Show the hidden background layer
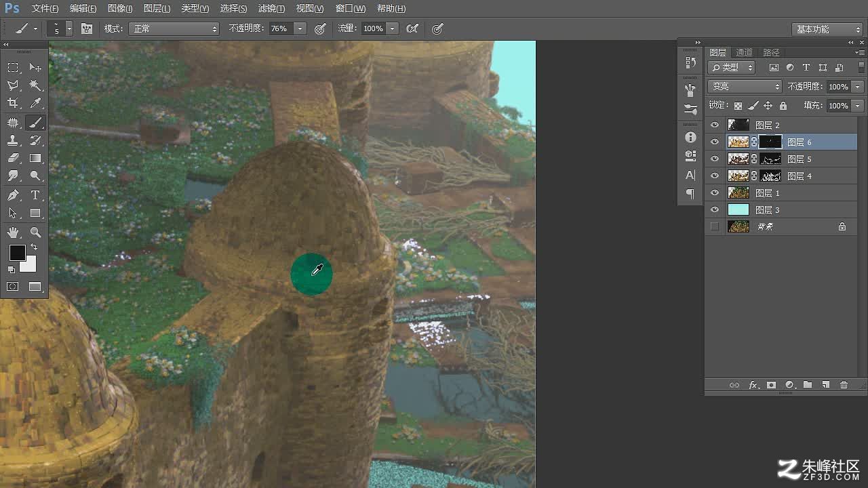This screenshot has height=488, width=868. coord(714,226)
